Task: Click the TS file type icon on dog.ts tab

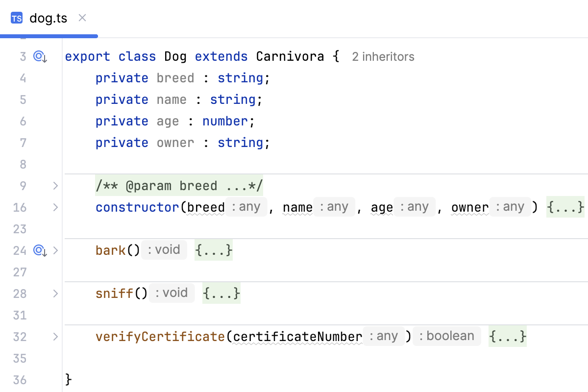Action: pyautogui.click(x=17, y=18)
